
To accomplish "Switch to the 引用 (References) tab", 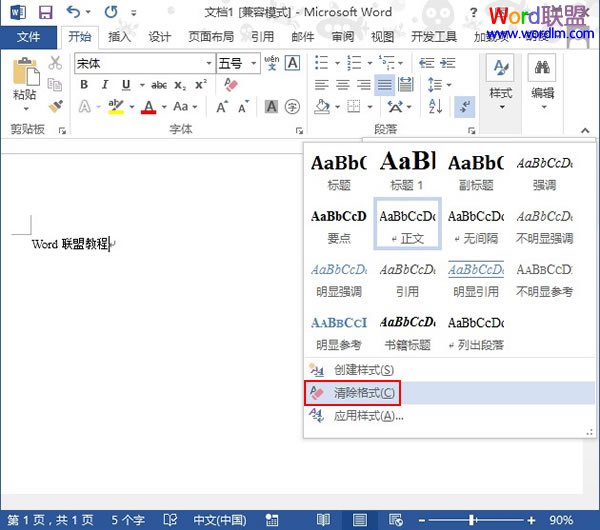I will coord(262,37).
